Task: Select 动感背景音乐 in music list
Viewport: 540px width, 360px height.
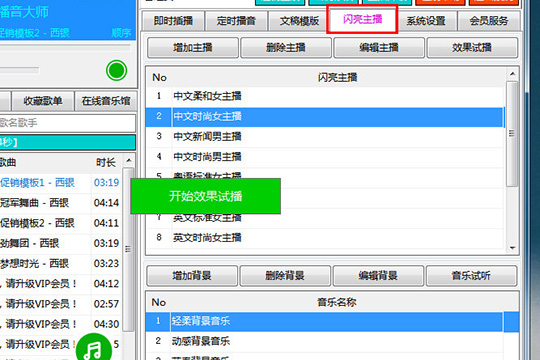Action: (324, 341)
